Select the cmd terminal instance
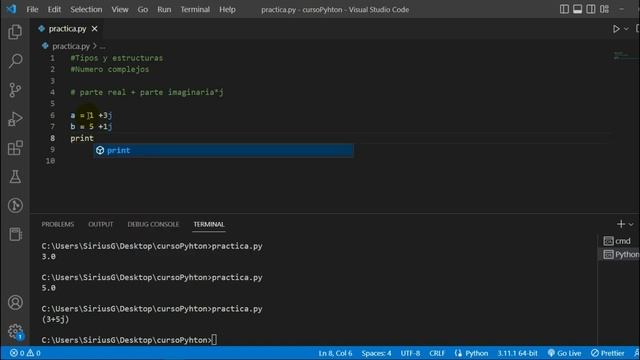 click(x=619, y=241)
